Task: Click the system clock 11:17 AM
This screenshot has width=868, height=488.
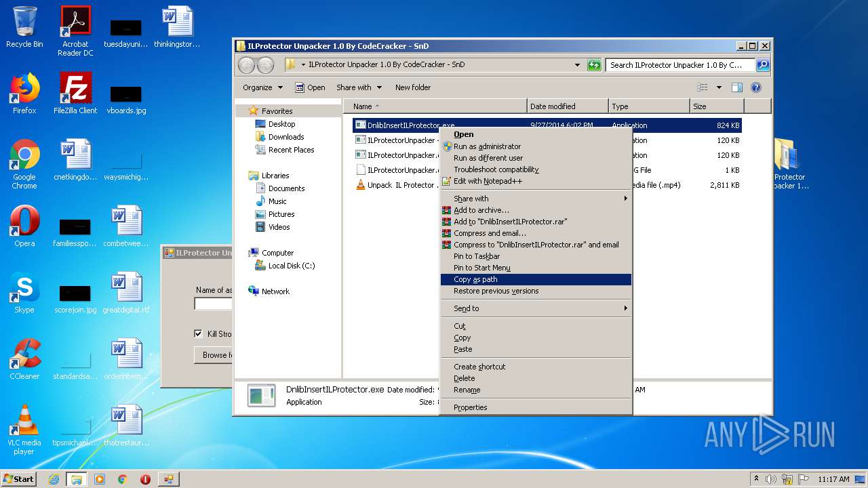Action: (x=833, y=479)
